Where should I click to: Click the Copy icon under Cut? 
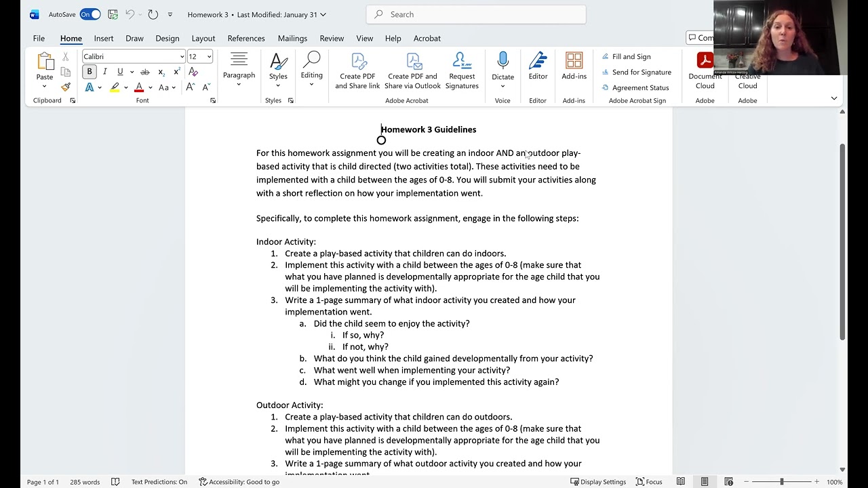(66, 72)
